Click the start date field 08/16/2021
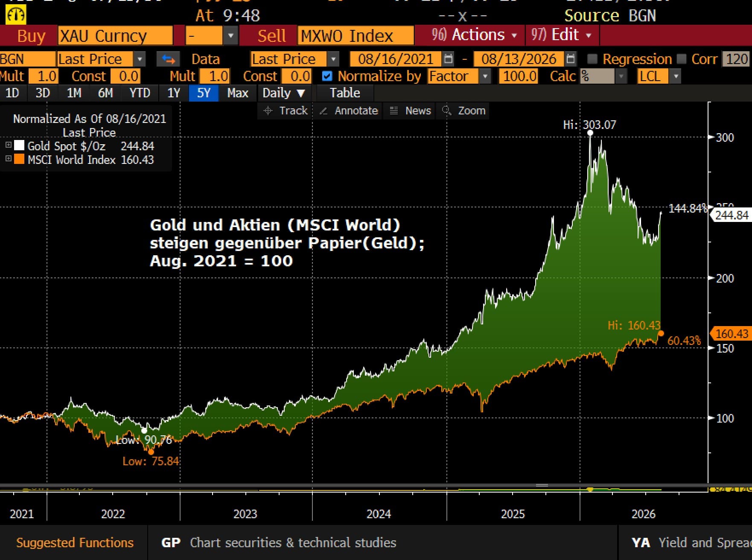 click(396, 59)
